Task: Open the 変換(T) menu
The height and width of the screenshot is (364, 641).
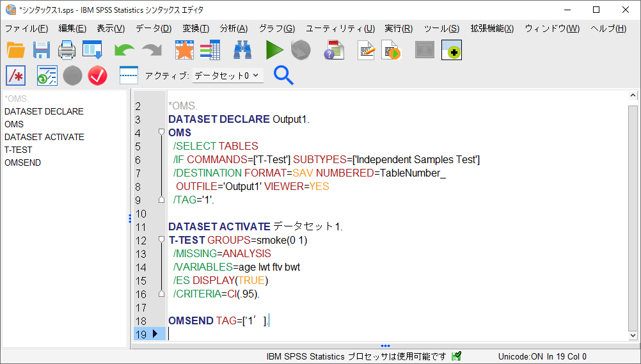Action: 196,29
